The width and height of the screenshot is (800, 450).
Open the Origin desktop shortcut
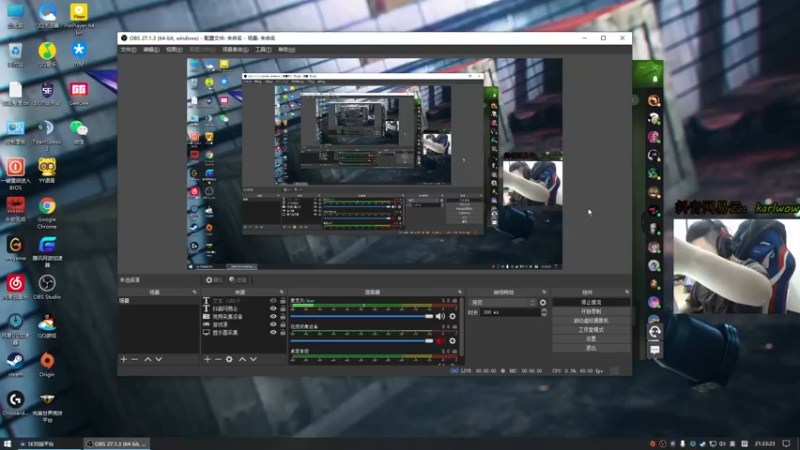tap(47, 365)
